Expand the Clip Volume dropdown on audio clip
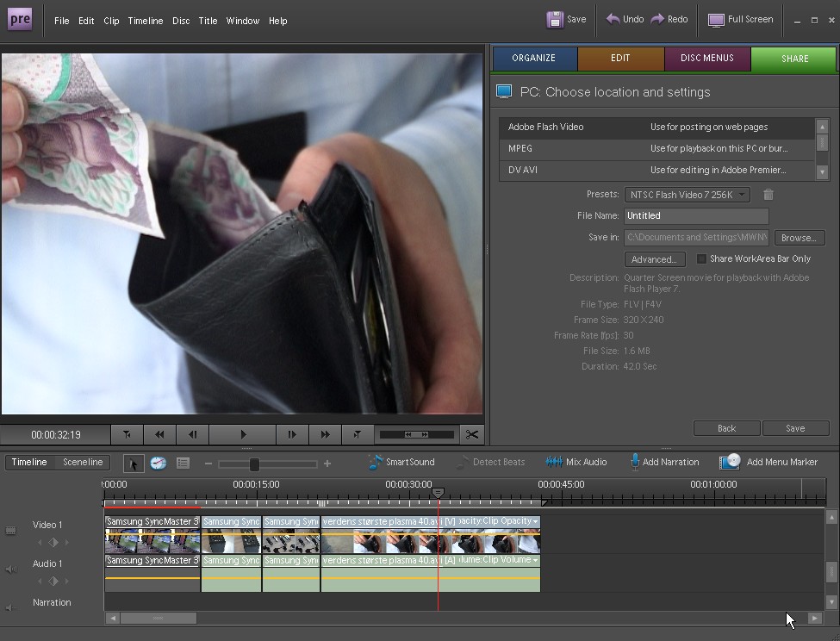Viewport: 840px width, 641px height. 536,561
